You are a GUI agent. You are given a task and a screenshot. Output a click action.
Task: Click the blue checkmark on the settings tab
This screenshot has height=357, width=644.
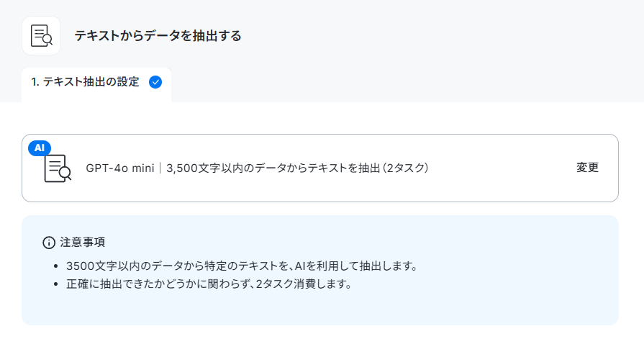pyautogui.click(x=155, y=82)
